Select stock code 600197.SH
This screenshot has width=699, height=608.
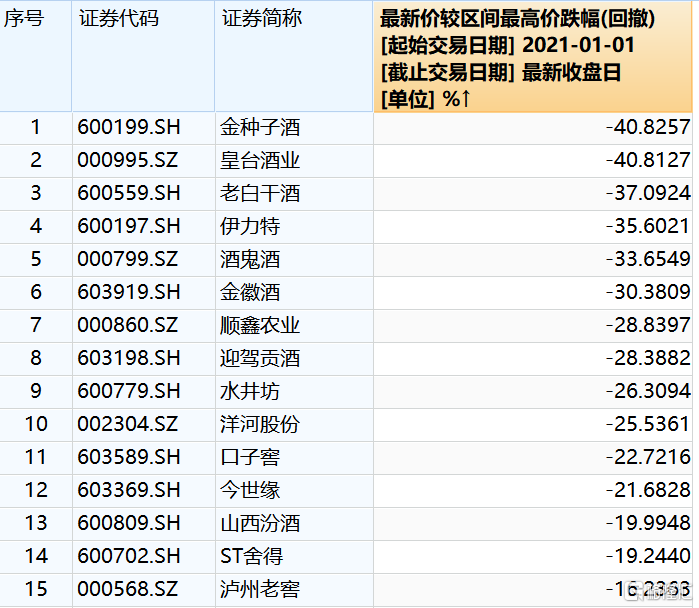[x=129, y=226]
